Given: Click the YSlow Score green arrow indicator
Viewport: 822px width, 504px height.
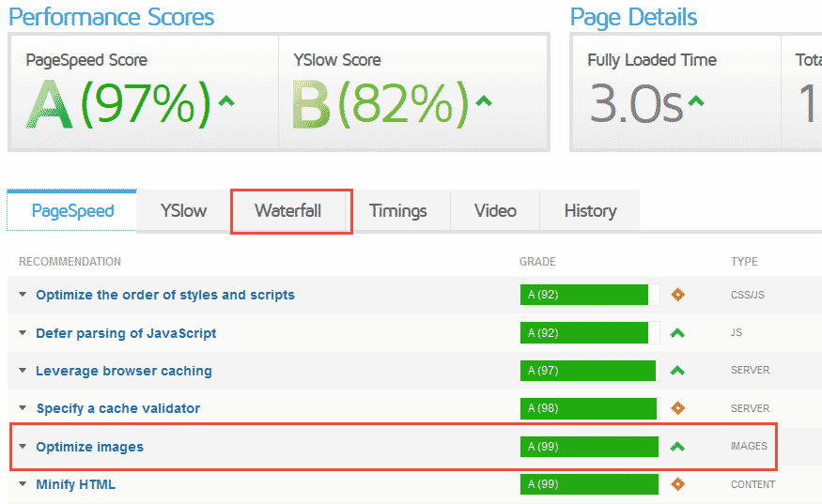Looking at the screenshot, I should point(484,101).
